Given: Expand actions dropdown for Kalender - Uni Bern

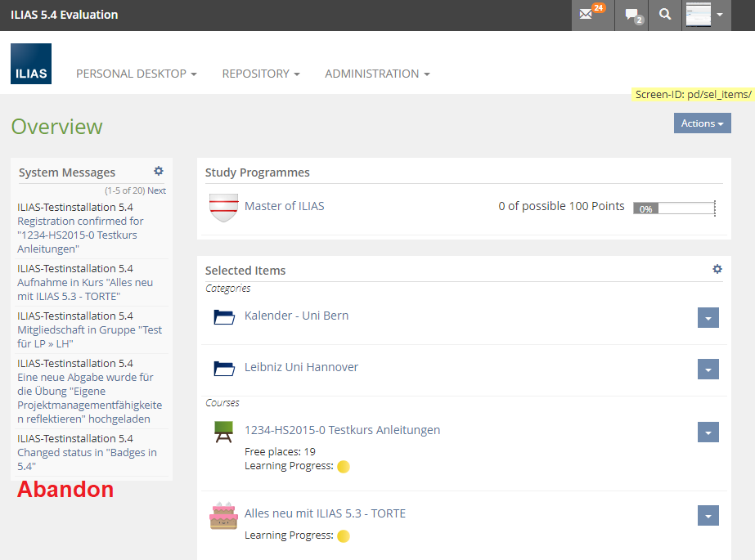Looking at the screenshot, I should click(708, 318).
